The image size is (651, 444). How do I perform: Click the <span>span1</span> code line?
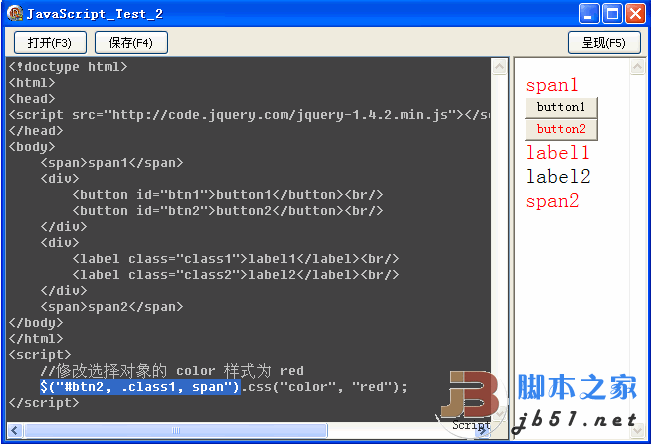pyautogui.click(x=112, y=162)
